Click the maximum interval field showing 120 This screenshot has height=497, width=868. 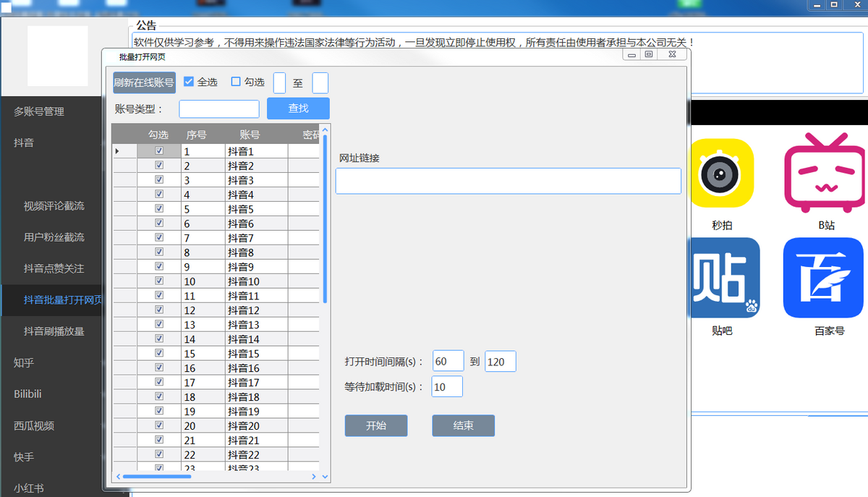click(x=500, y=362)
